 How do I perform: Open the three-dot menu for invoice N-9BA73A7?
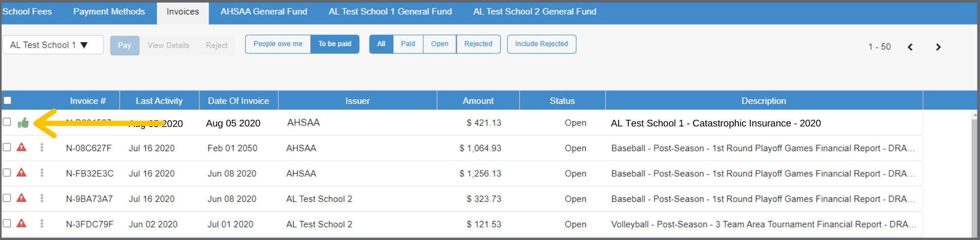(x=42, y=198)
